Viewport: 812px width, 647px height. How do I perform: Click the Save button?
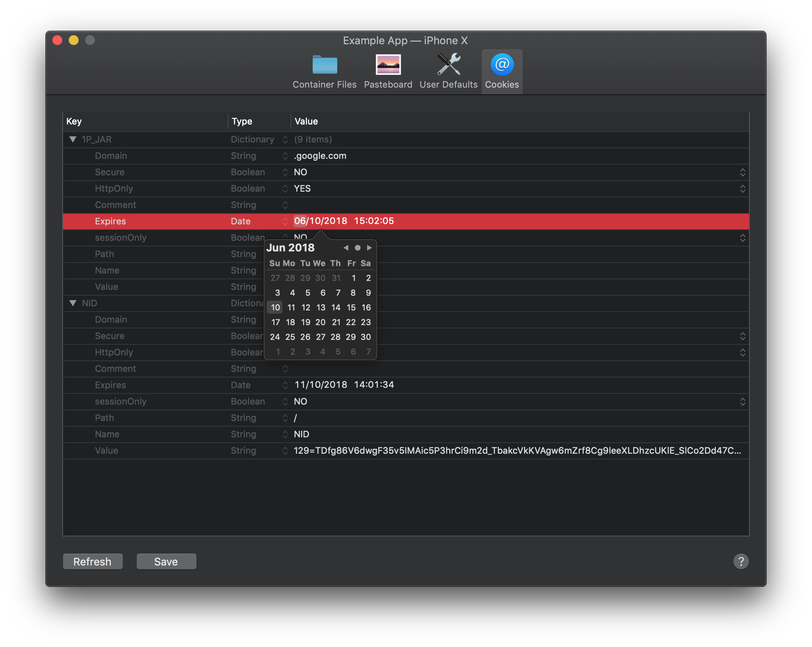(166, 561)
